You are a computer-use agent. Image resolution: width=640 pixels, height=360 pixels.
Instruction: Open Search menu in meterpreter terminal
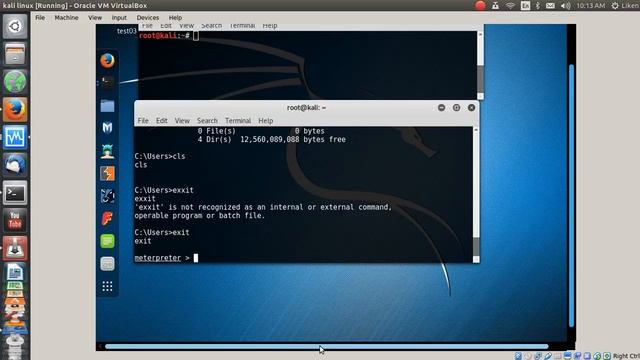coord(207,120)
